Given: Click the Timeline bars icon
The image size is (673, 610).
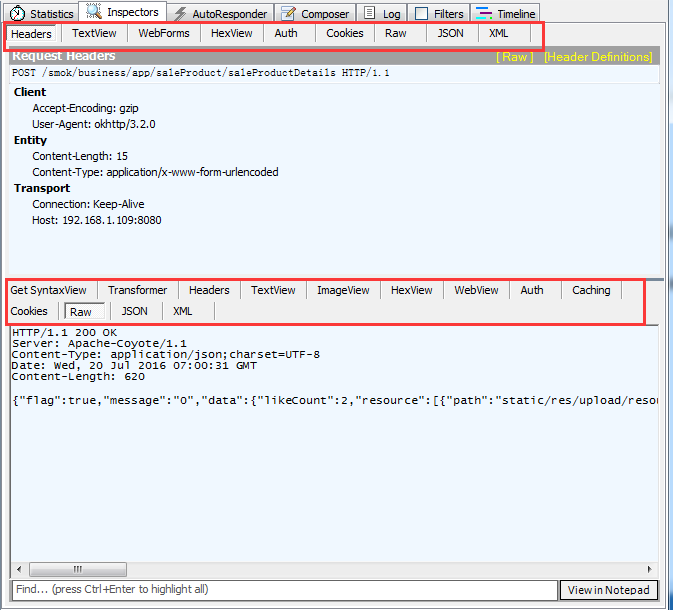Looking at the screenshot, I should 484,14.
